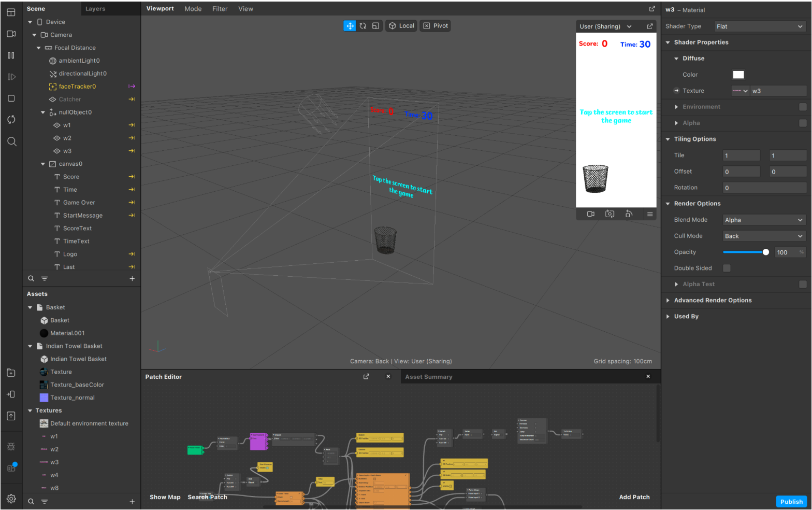This screenshot has height=510, width=812.
Task: Open the Mode menu
Action: click(193, 9)
